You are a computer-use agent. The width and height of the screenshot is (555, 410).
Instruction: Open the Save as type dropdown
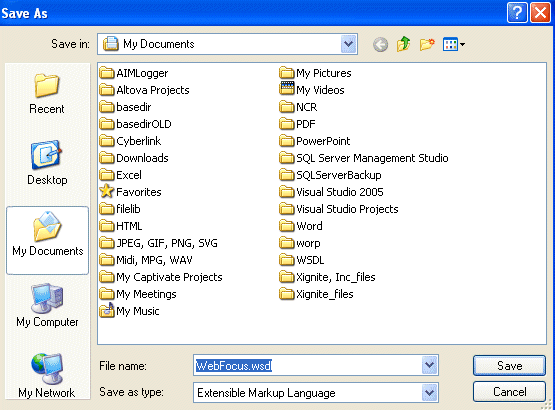click(x=430, y=393)
